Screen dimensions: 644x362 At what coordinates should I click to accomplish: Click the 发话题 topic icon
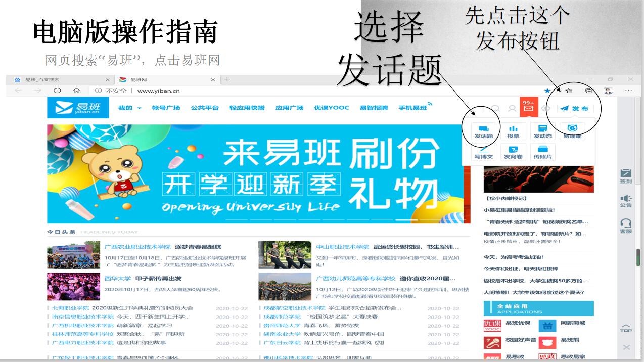[483, 131]
